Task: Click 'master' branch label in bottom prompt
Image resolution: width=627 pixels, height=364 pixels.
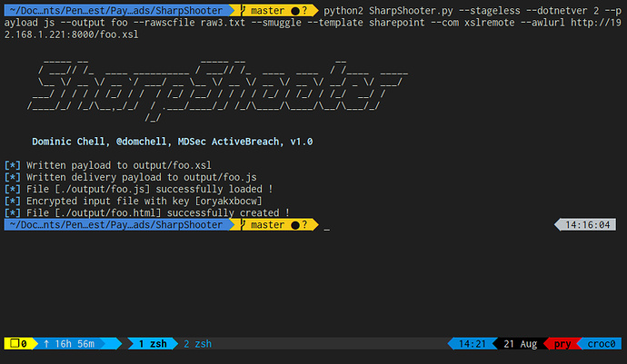Action: pyautogui.click(x=267, y=225)
